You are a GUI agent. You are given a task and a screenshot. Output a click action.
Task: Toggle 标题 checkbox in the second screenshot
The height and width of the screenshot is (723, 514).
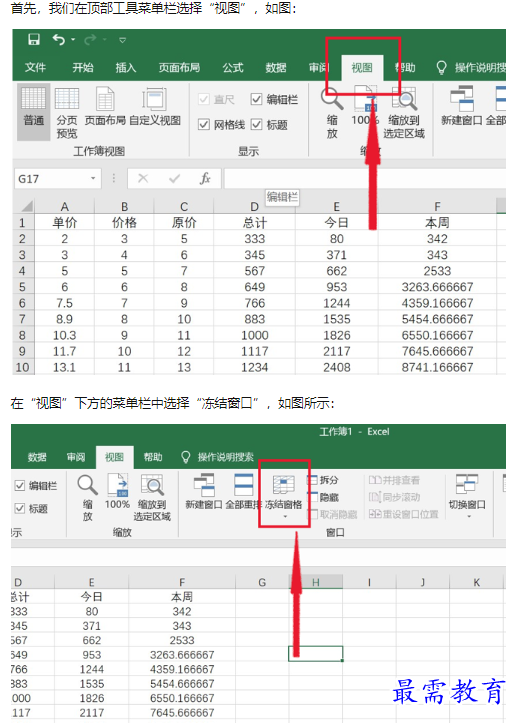click(x=20, y=508)
